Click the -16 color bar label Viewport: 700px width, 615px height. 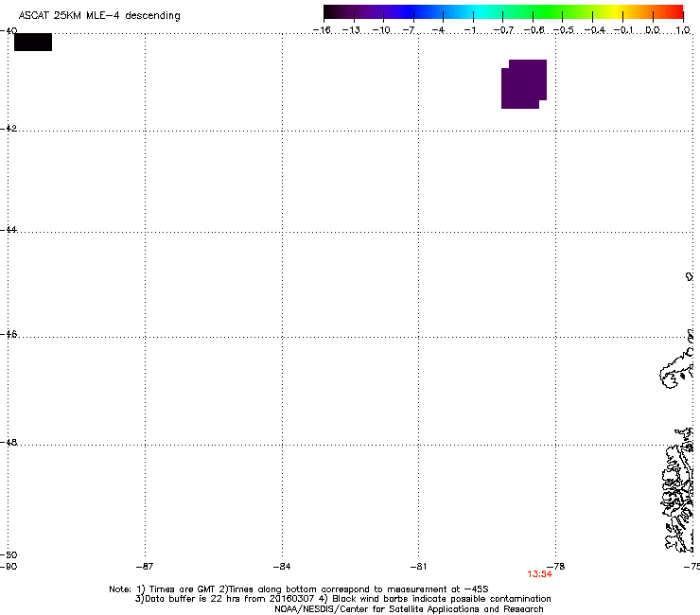tap(322, 30)
